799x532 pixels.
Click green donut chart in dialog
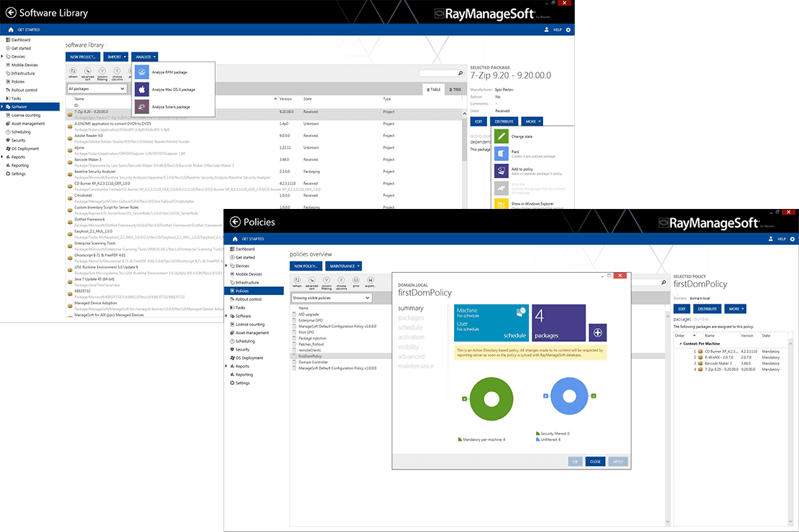(491, 398)
